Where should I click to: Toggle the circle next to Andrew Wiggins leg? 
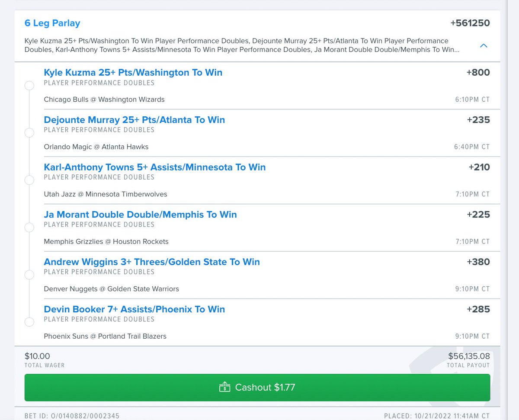29,275
